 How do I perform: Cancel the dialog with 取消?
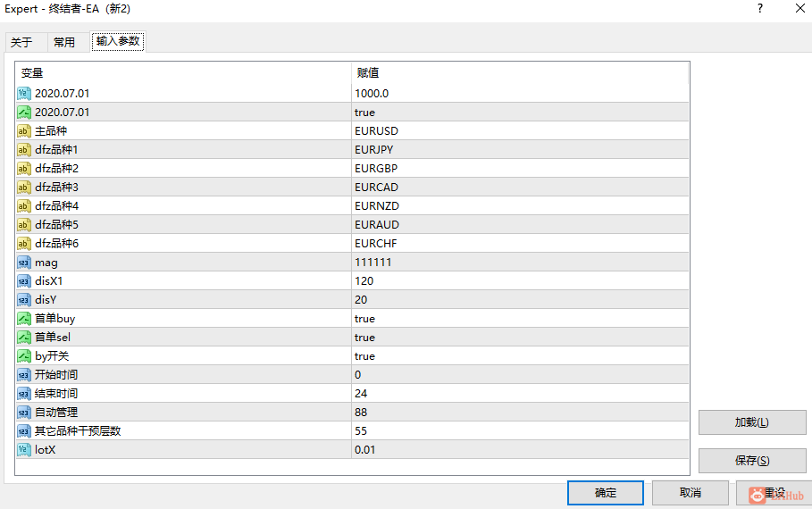tap(691, 492)
